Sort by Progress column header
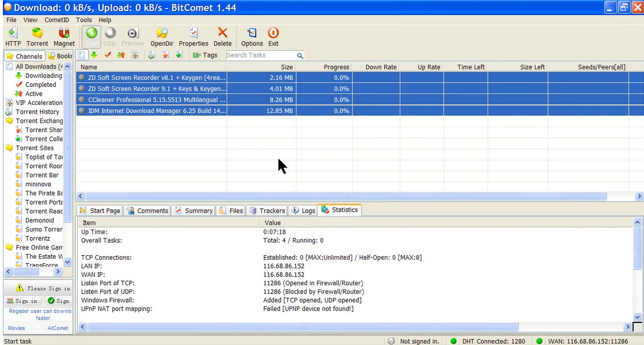The width and height of the screenshot is (644, 345). coord(324,67)
